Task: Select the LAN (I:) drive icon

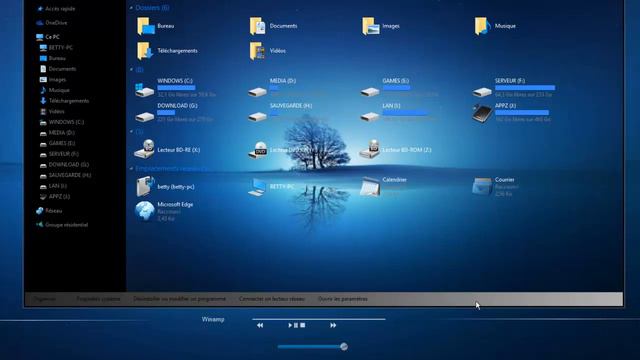Action: pos(370,117)
